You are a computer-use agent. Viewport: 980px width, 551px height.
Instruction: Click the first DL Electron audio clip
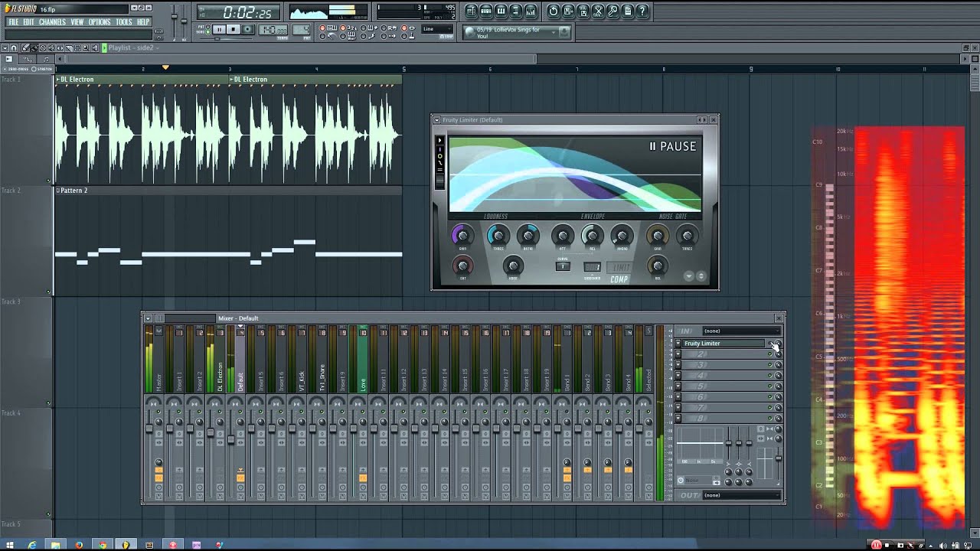coord(142,130)
